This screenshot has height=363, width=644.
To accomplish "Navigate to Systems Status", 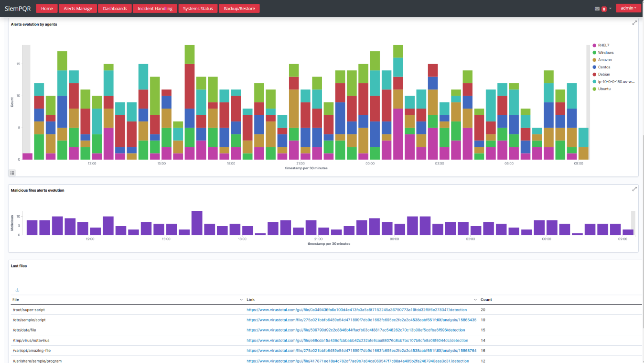I will pyautogui.click(x=198, y=9).
